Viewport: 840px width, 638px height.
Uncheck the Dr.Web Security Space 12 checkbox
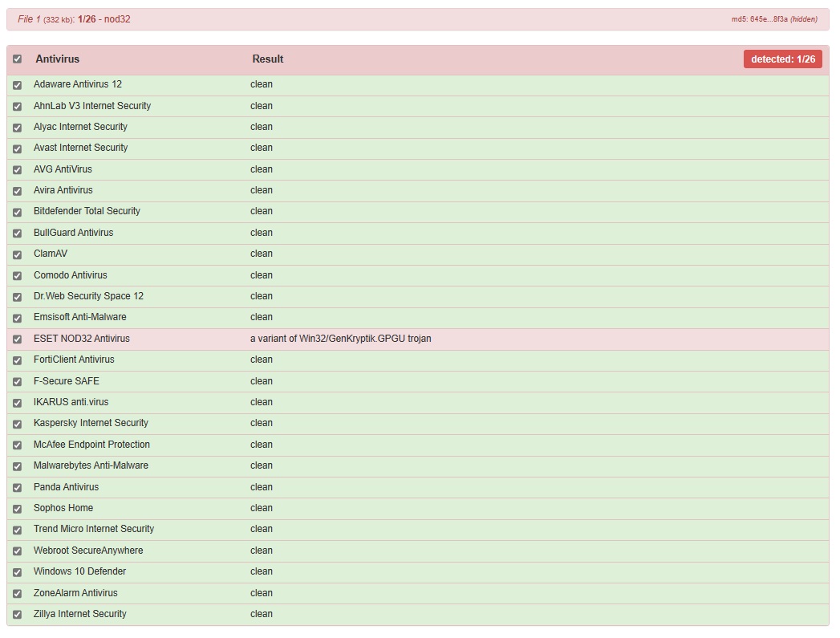(17, 297)
